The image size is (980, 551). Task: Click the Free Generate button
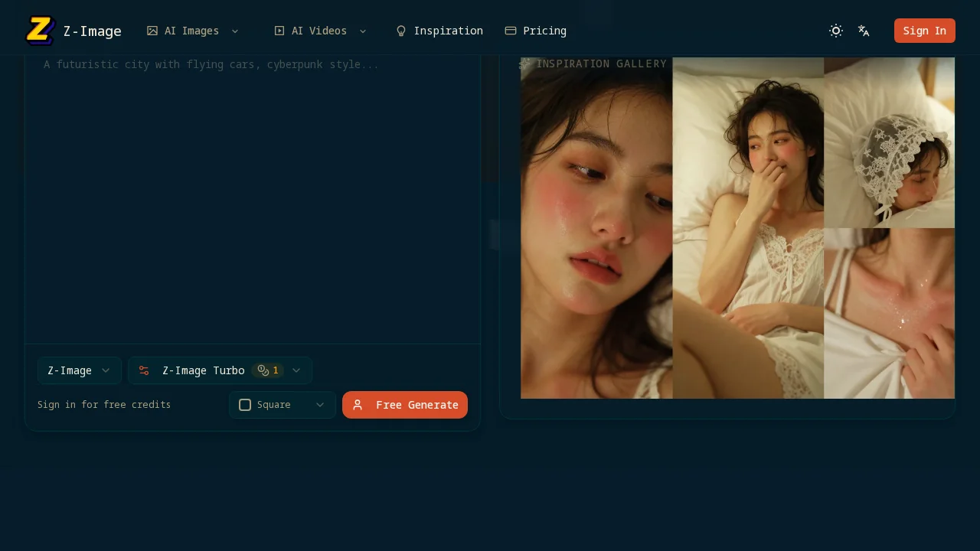pos(405,405)
